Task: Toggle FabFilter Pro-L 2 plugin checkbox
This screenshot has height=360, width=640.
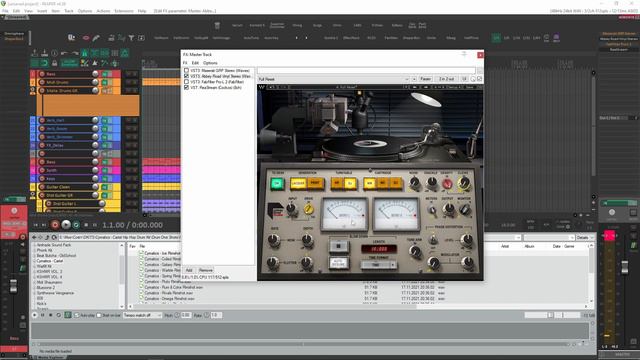Action: tap(187, 82)
